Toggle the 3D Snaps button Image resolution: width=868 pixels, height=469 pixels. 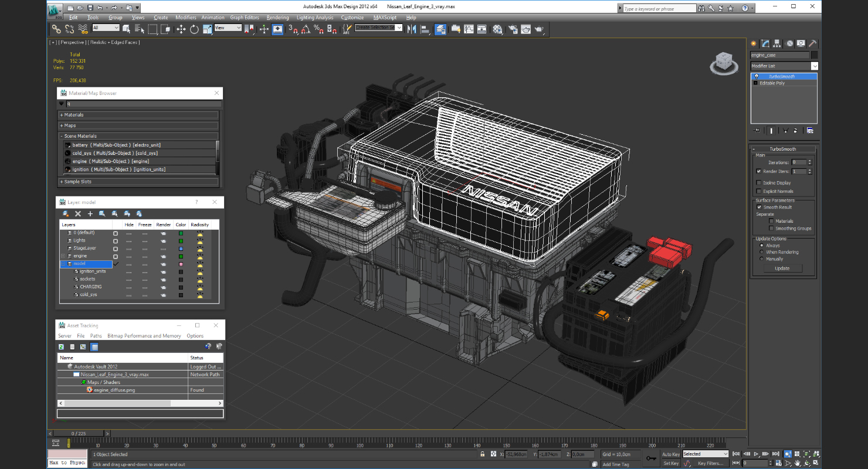[x=293, y=29]
